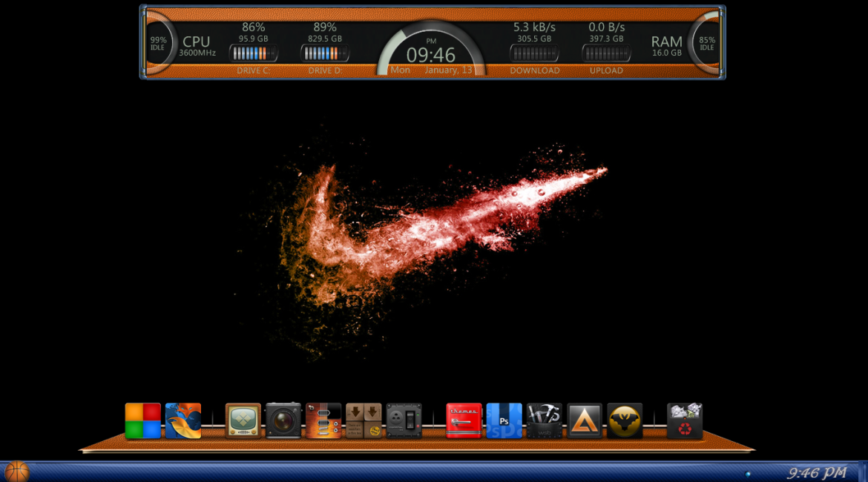Open the WSB tools dock icon

tap(544, 420)
